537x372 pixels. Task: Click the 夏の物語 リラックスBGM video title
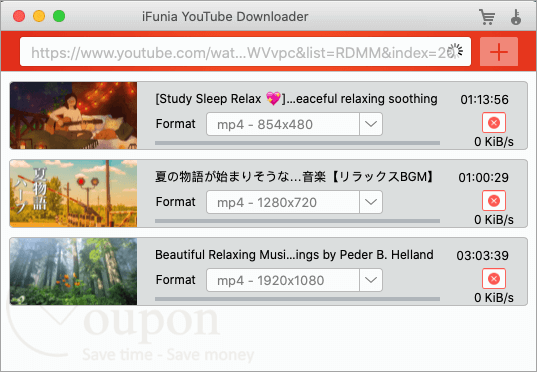(x=295, y=177)
